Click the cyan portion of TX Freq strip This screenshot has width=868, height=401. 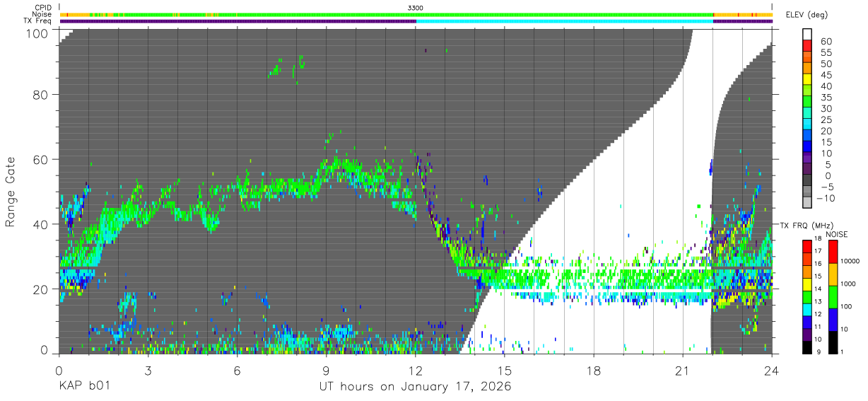click(x=565, y=21)
